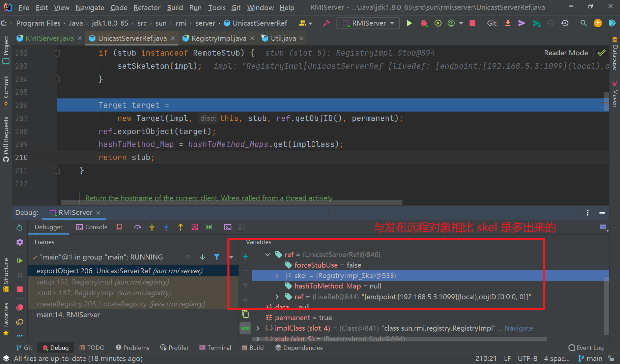Toggle the frames filter funnel
Viewport: 620px width, 364px height.
(217, 257)
